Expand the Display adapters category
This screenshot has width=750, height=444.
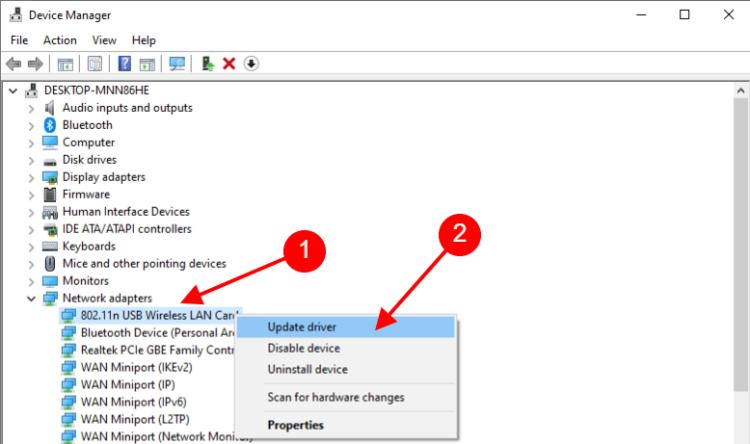click(32, 178)
